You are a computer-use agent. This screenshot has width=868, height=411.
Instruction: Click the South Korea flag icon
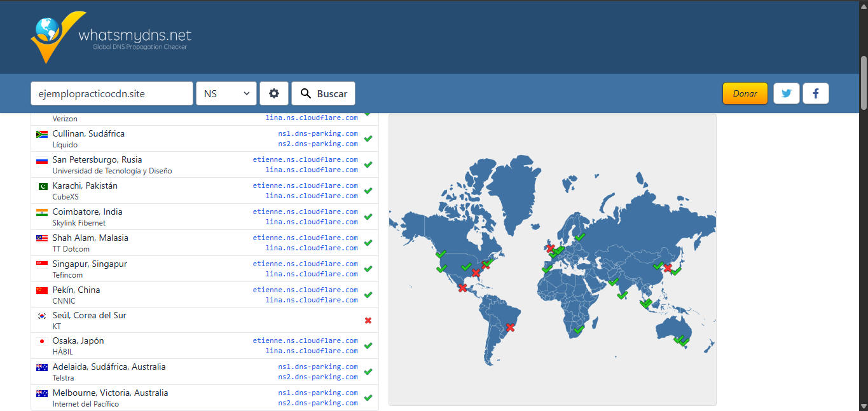coord(42,316)
